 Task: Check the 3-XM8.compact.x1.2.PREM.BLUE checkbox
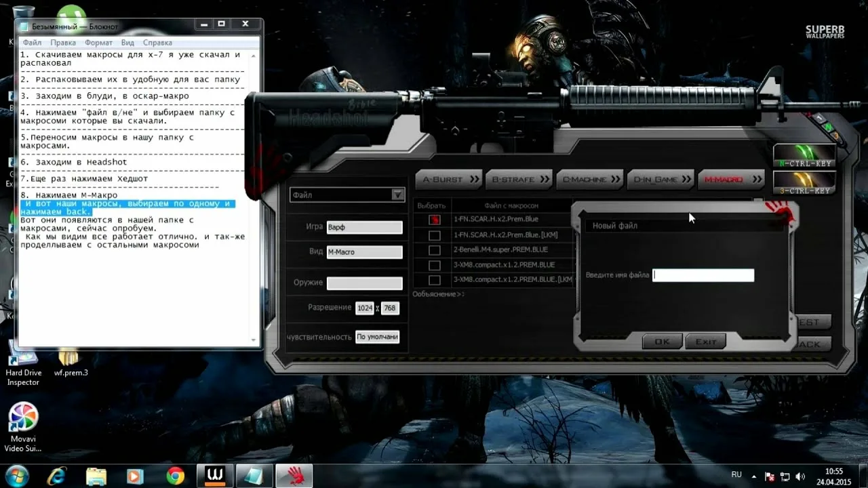(x=434, y=265)
